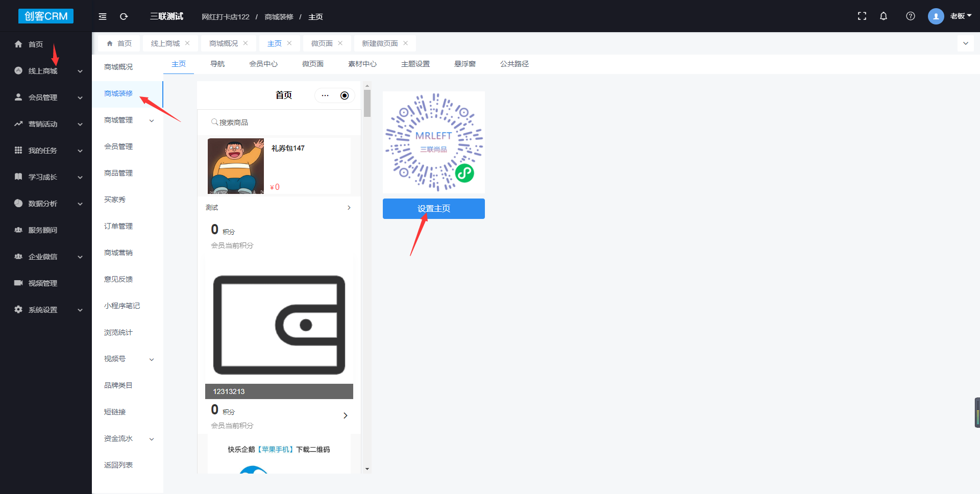980x494 pixels.
Task: Open 订单管理 in secondary menu
Action: [118, 226]
